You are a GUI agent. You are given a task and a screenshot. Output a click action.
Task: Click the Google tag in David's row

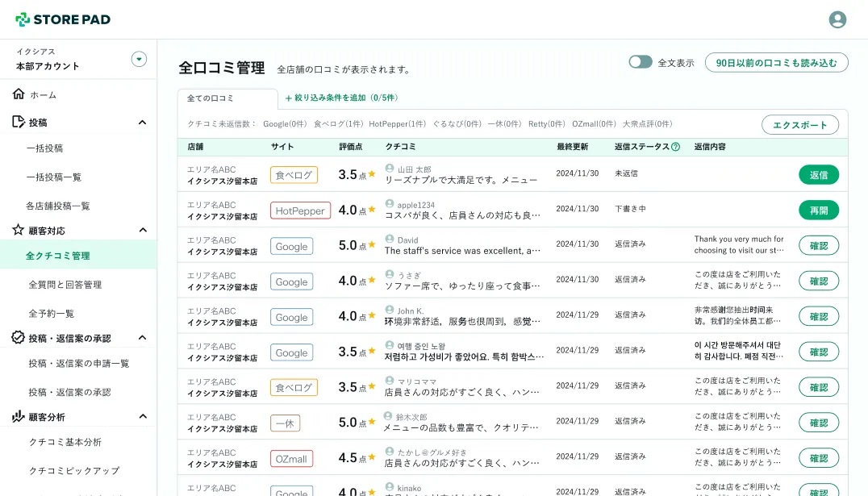tap(291, 246)
